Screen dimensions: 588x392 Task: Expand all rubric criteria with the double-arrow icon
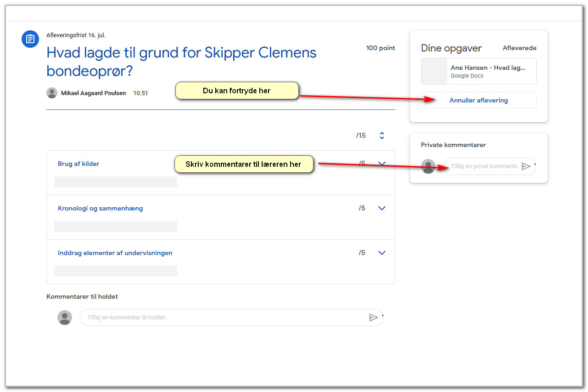point(381,136)
